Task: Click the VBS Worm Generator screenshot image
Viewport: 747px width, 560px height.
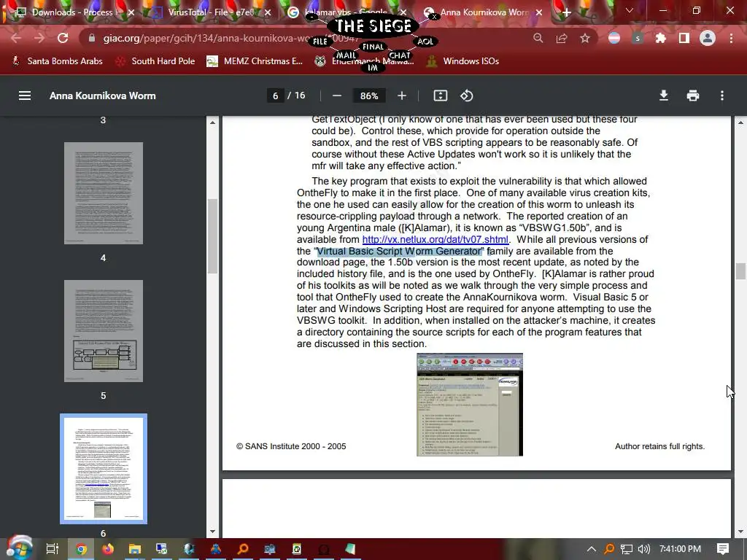Action: point(470,405)
